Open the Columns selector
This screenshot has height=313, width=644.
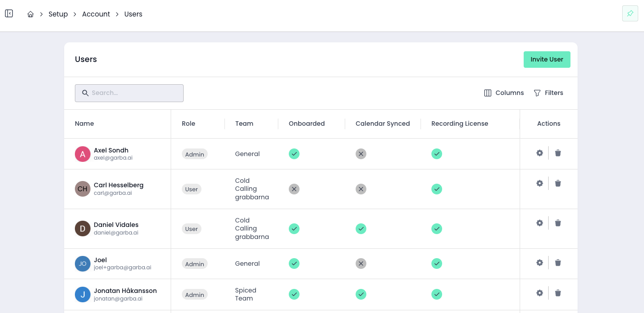(x=504, y=93)
